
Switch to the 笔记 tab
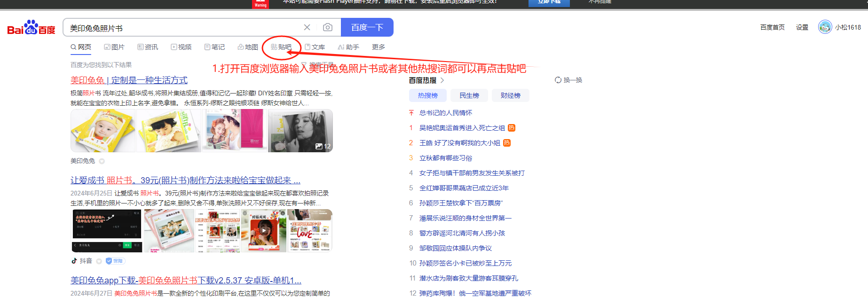pyautogui.click(x=214, y=47)
